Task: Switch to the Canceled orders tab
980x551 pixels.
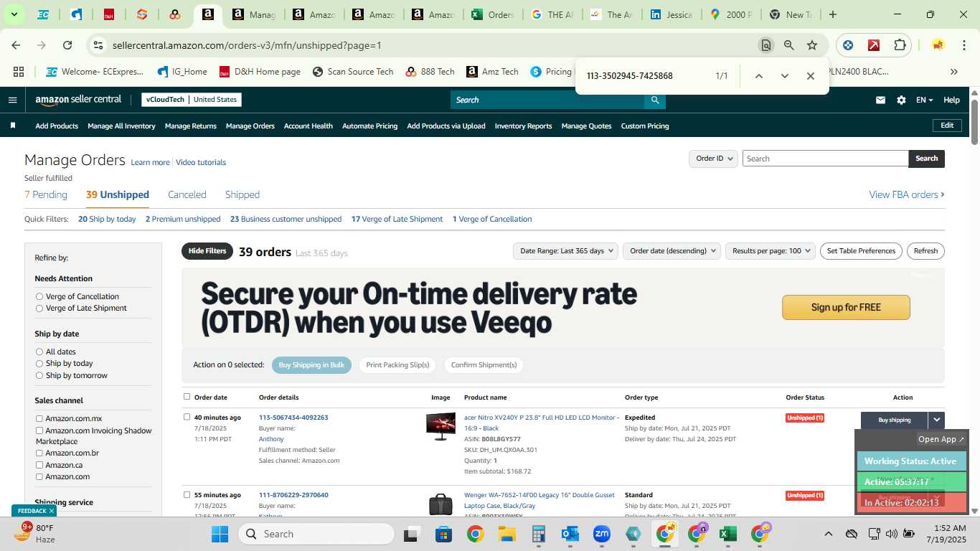Action: 187,194
